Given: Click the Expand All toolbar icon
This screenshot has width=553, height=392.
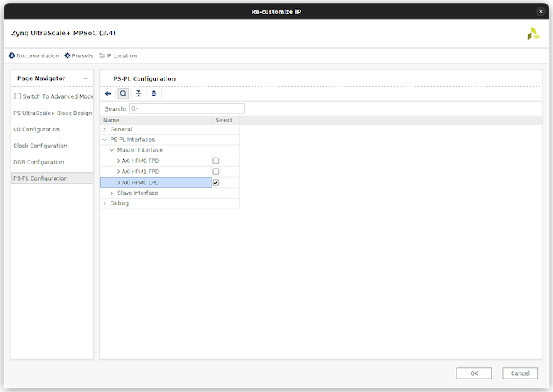Looking at the screenshot, I should coord(154,93).
